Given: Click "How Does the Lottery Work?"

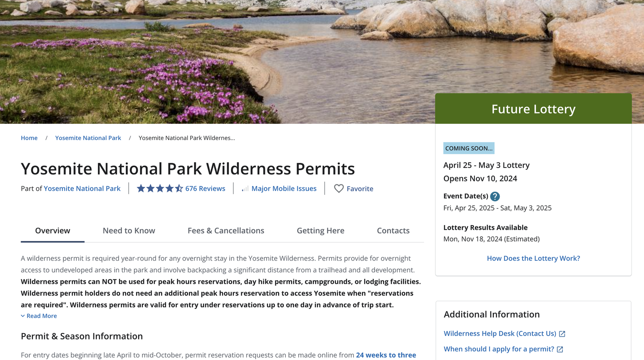Looking at the screenshot, I should click(x=533, y=258).
